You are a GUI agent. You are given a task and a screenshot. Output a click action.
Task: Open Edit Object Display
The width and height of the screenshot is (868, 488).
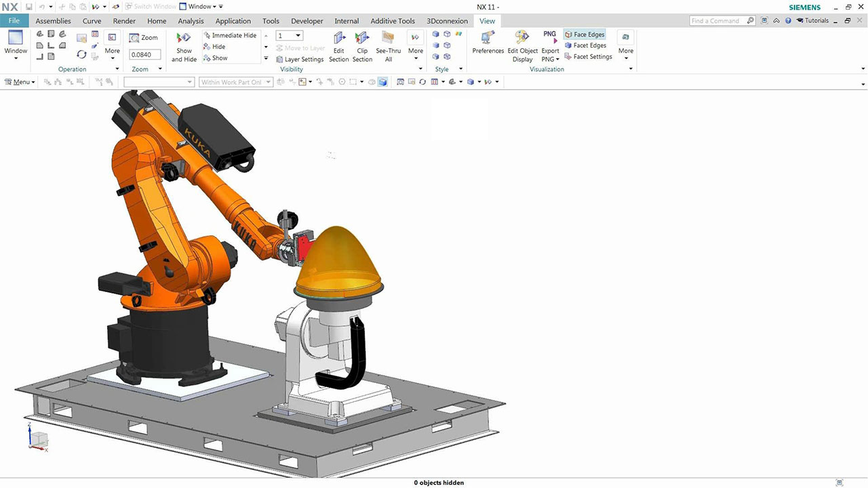[522, 47]
